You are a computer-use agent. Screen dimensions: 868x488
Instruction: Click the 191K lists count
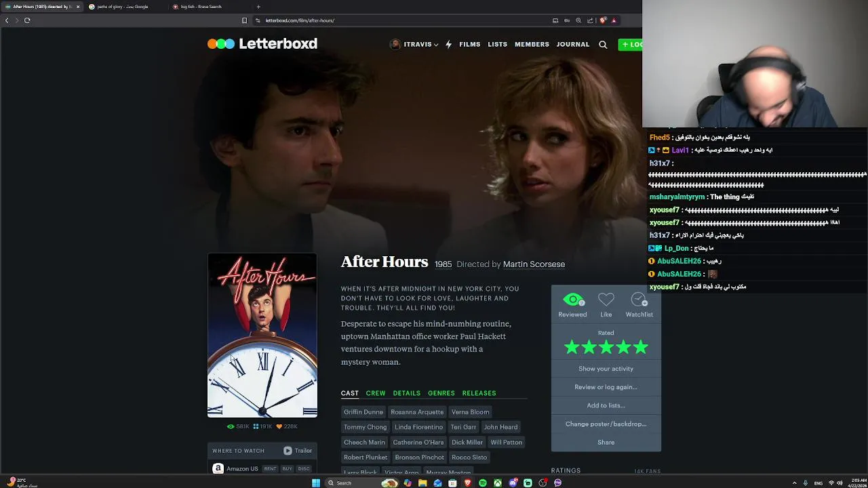262,426
